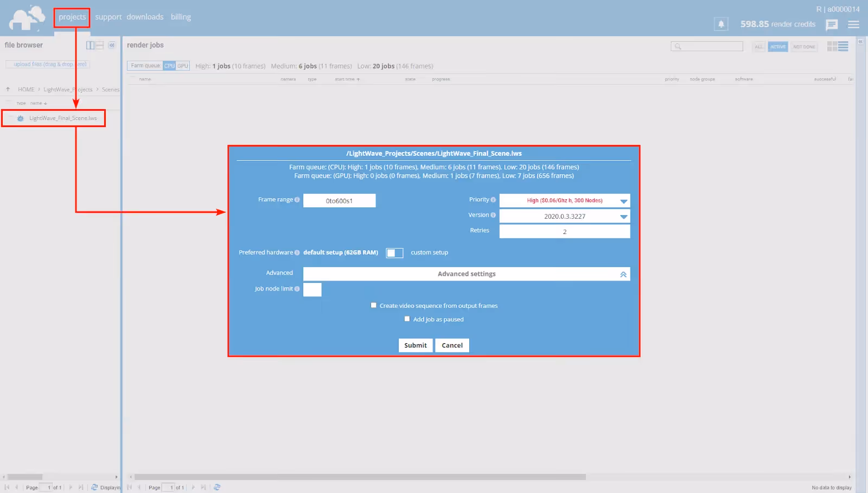Collapse the file browser panel
This screenshot has width=868, height=493.
tap(112, 45)
